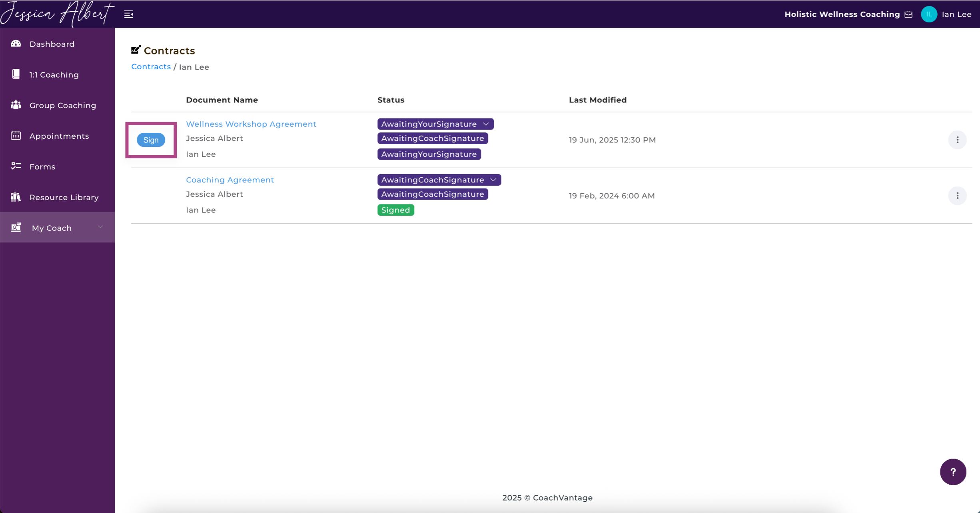Click the My Coach icon
This screenshot has height=513, width=980.
click(x=16, y=227)
